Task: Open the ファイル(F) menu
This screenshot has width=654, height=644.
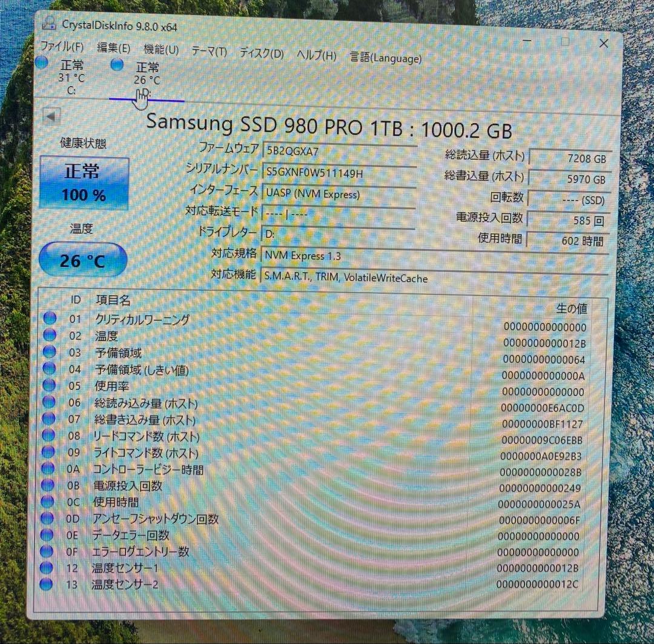Action: [x=62, y=46]
